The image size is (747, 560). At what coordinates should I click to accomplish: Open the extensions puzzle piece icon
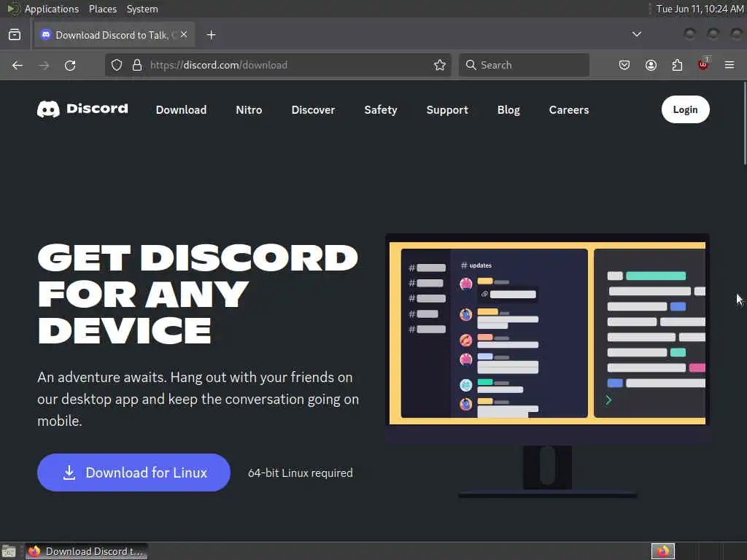tap(677, 65)
